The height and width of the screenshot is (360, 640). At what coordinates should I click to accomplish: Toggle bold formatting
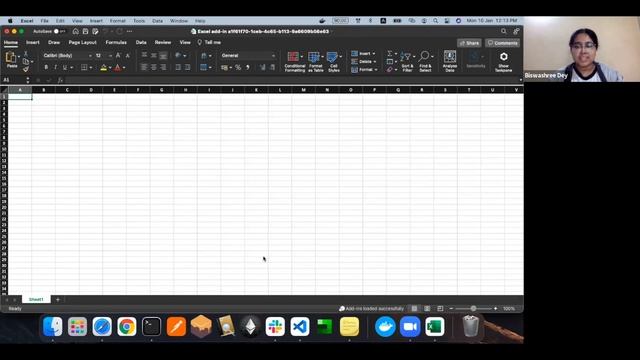click(46, 67)
